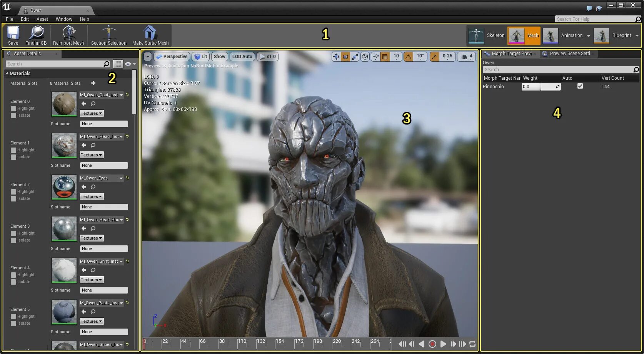Open the Textures dropdown under M_Owen_Eyes
Image resolution: width=644 pixels, height=354 pixels.
(92, 196)
